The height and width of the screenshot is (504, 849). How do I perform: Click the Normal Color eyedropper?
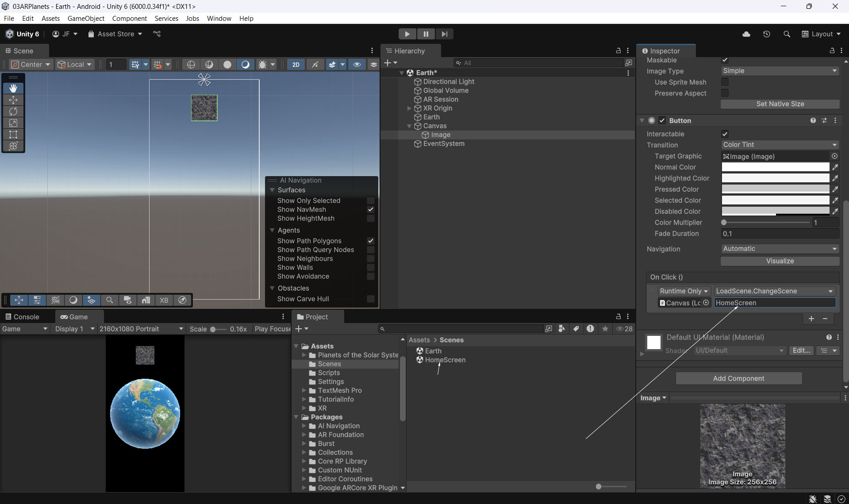point(835,167)
